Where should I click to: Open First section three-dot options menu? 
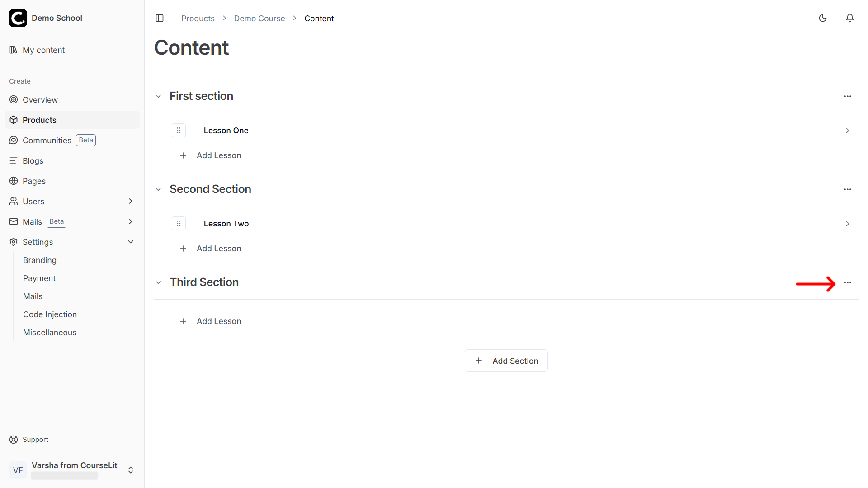click(x=848, y=96)
